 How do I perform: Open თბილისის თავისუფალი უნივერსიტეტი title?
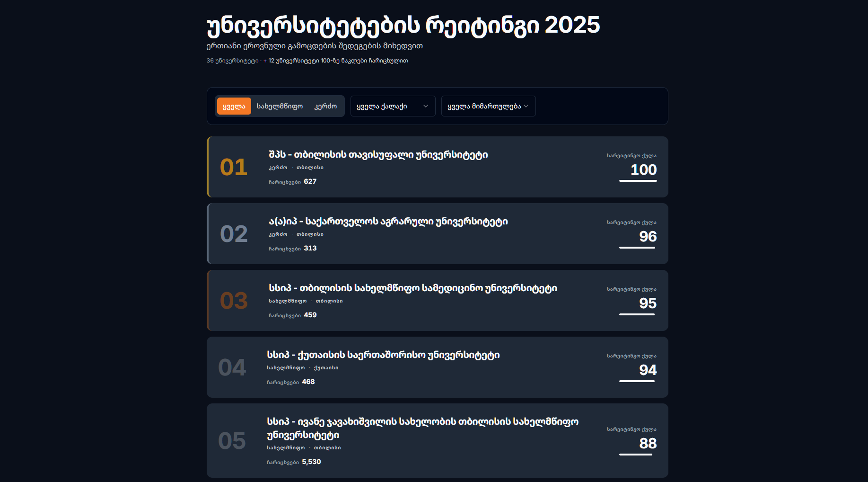pos(378,155)
